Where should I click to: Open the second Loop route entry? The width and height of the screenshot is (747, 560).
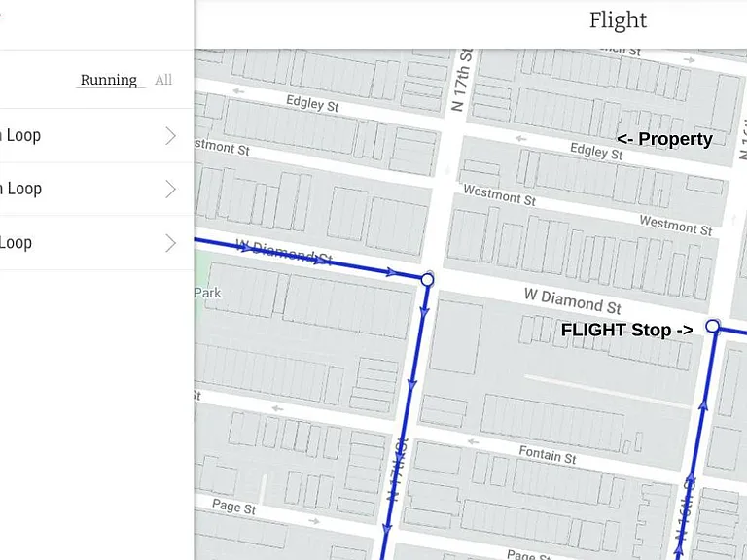click(96, 189)
